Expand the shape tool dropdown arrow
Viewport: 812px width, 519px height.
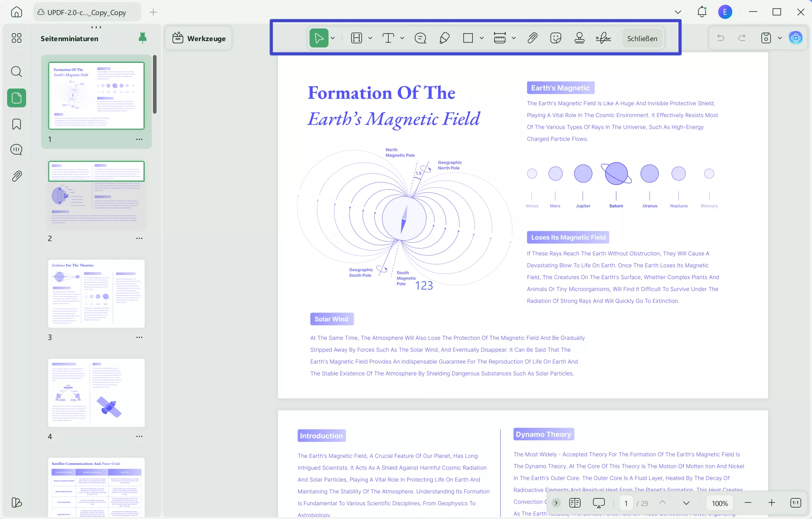click(482, 38)
